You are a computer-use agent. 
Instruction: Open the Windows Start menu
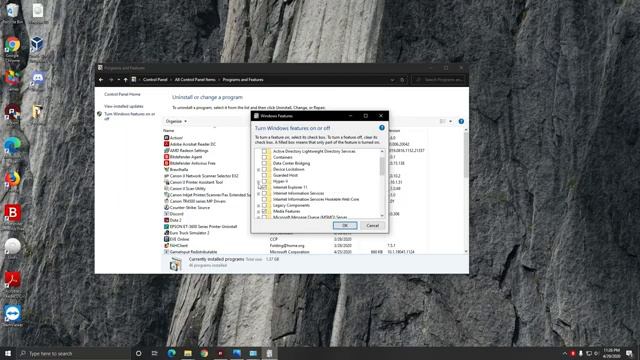point(8,353)
